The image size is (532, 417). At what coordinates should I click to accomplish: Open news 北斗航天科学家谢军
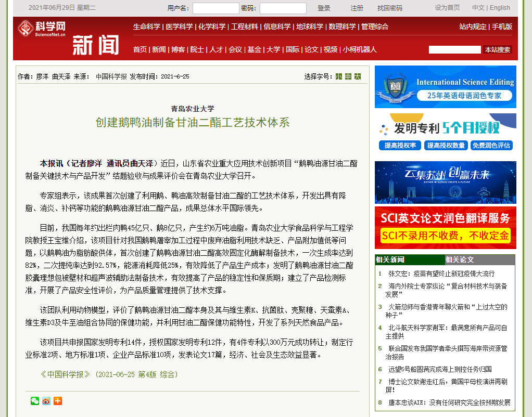[446, 332]
